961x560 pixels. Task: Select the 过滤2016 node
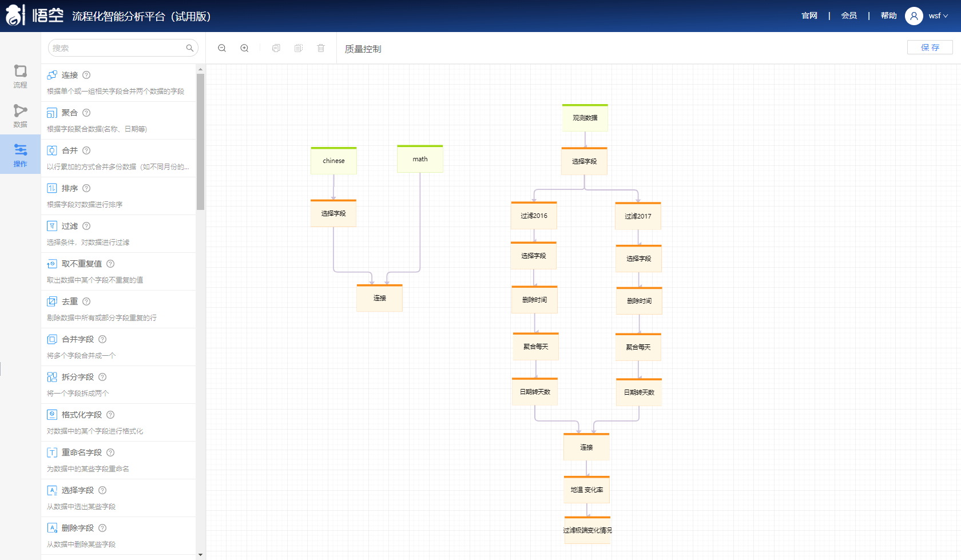coord(534,216)
